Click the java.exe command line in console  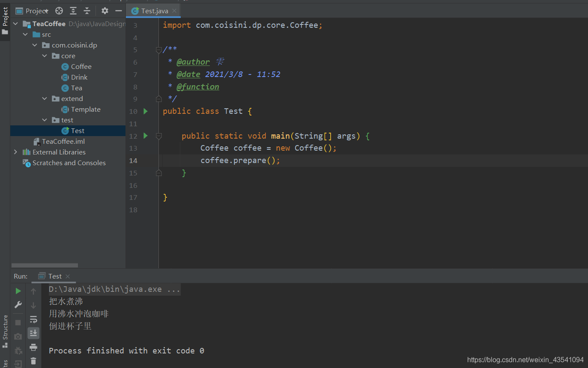click(x=114, y=289)
